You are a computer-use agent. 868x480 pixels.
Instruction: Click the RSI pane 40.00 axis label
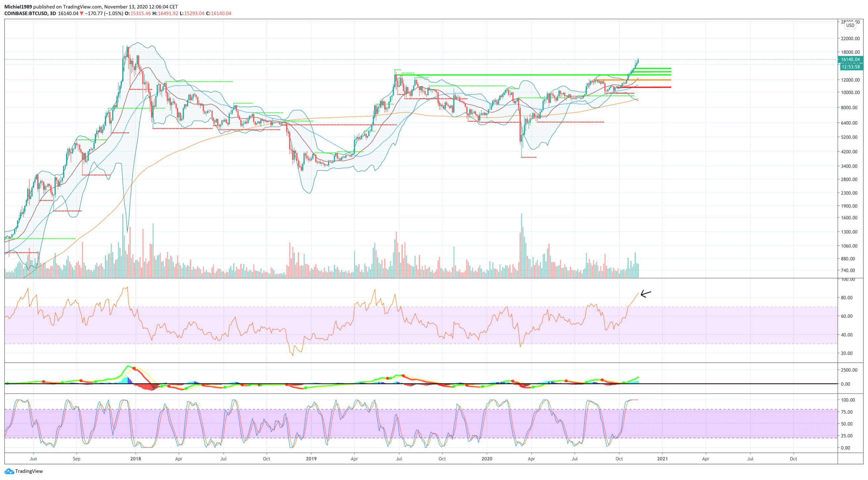[846, 335]
